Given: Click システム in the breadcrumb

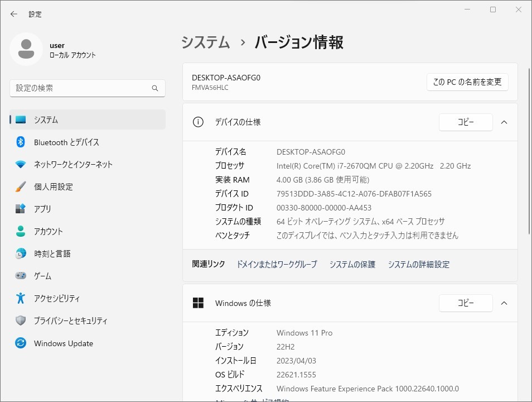Looking at the screenshot, I should click(x=206, y=42).
